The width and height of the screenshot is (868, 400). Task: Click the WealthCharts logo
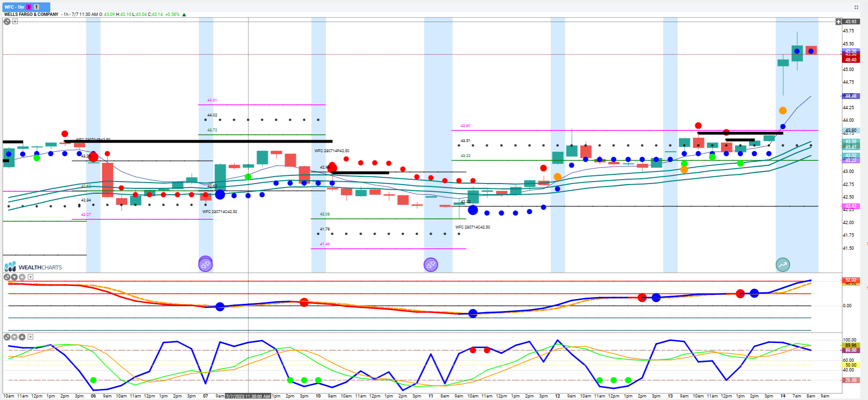click(x=33, y=267)
